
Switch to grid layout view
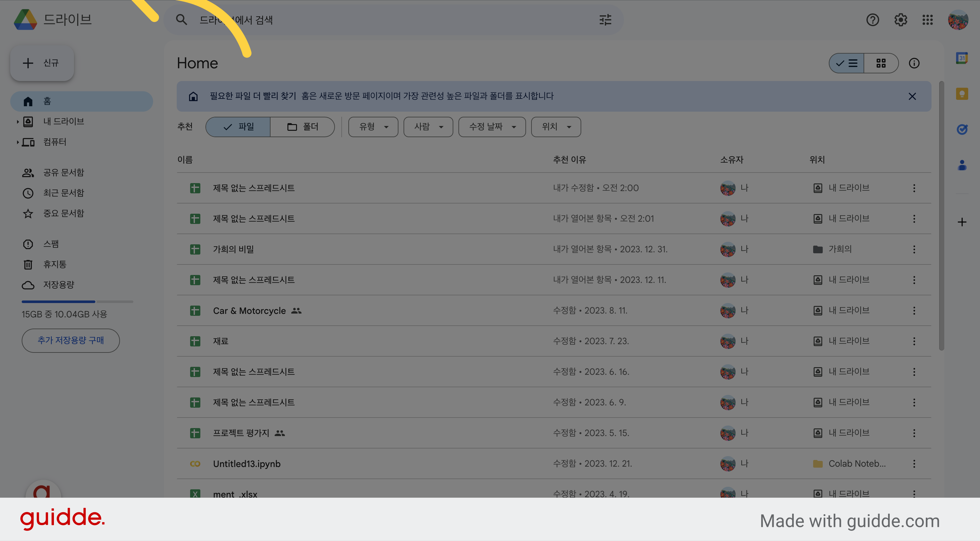881,63
